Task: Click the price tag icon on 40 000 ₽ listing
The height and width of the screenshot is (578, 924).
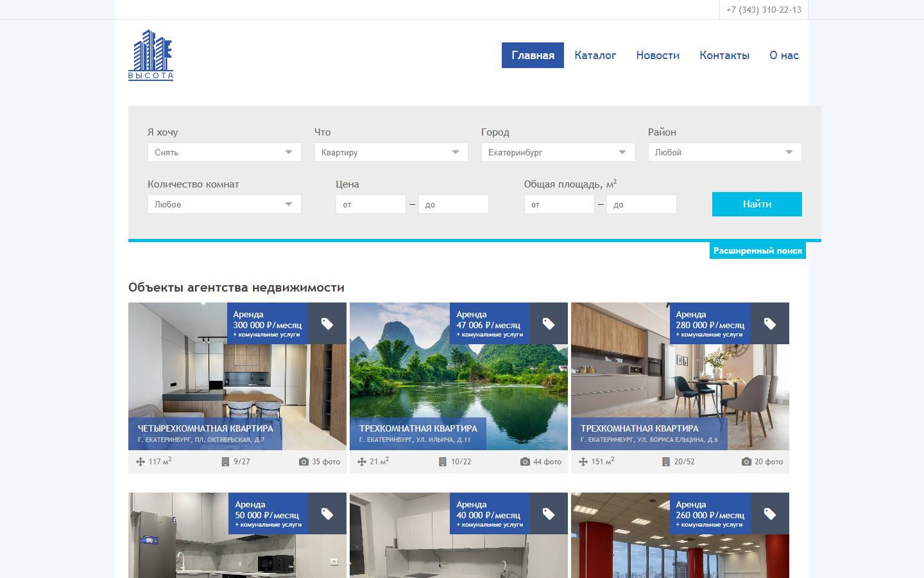Action: pyautogui.click(x=549, y=514)
